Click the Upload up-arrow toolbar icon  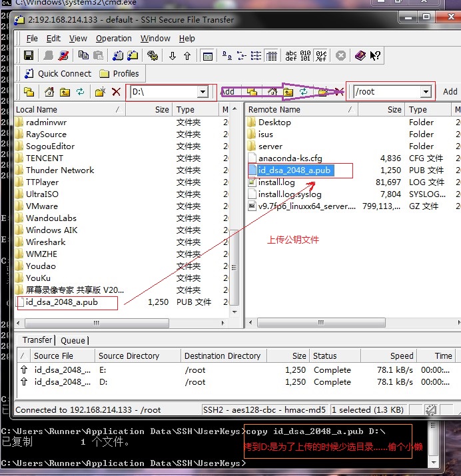(x=187, y=56)
